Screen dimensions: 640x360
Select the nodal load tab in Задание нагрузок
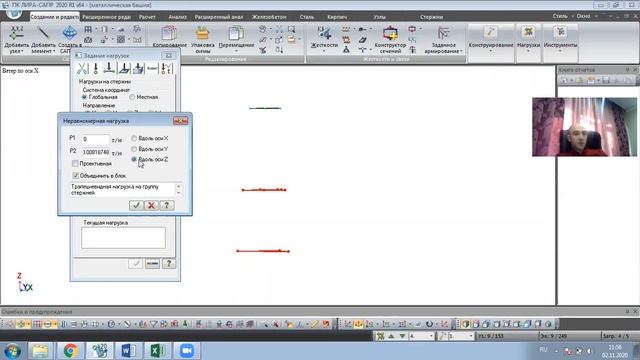click(96, 69)
